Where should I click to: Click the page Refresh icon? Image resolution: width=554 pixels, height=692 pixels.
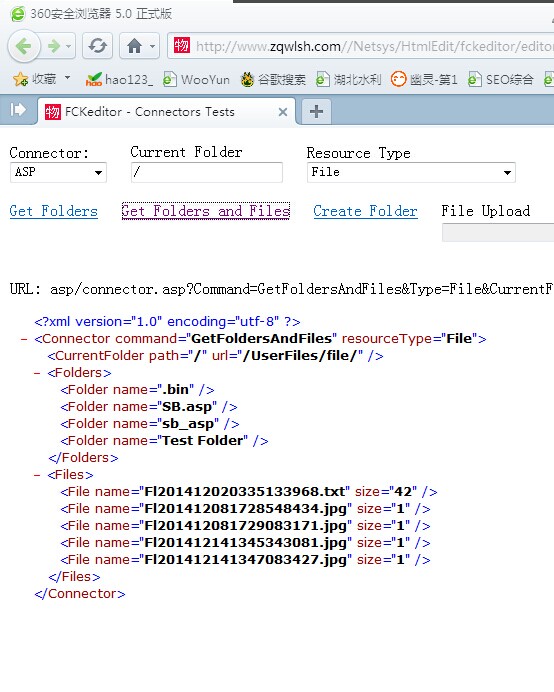pos(98,46)
